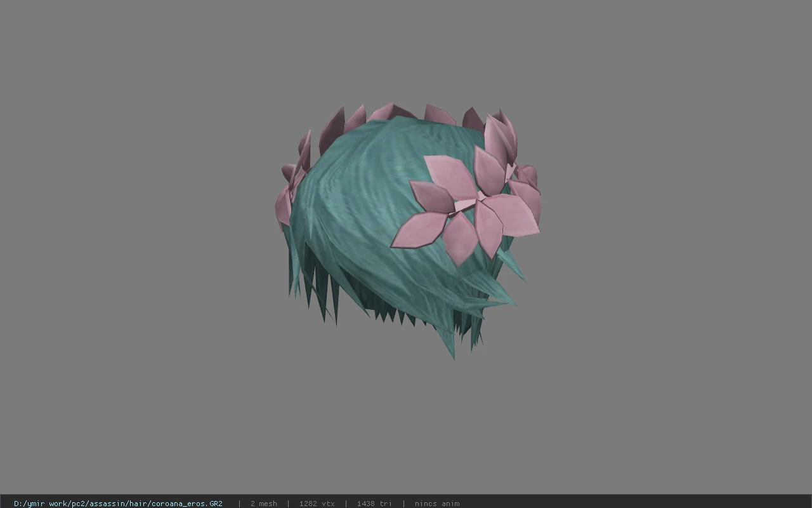The image size is (812, 508).
Task: Click the teal hair model with pink flower crown
Action: [407, 231]
